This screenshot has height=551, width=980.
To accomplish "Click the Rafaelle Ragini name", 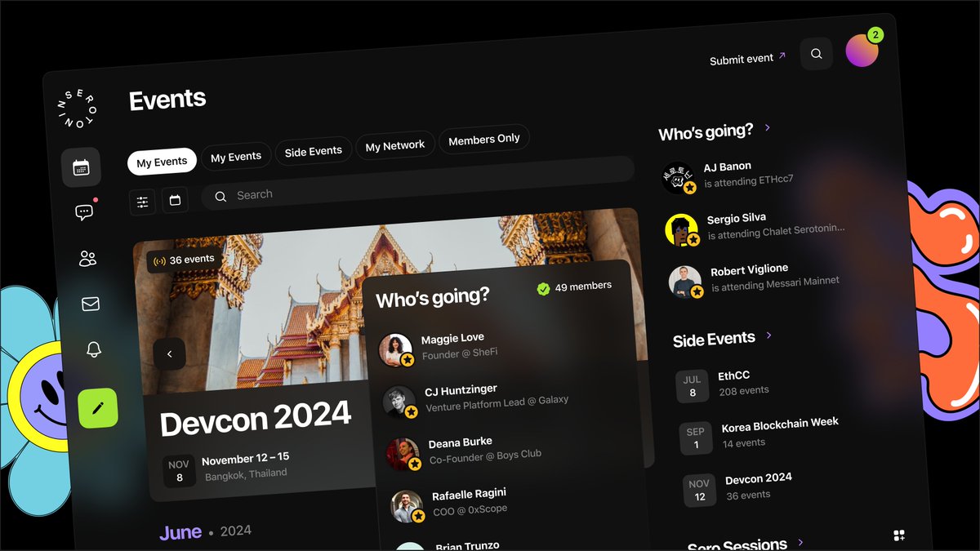I will (469, 494).
